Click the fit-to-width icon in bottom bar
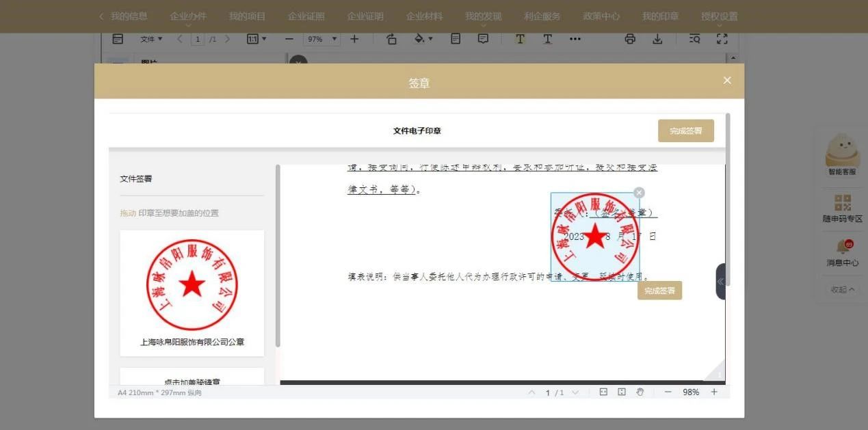Screen dimensions: 868x430 point(603,392)
